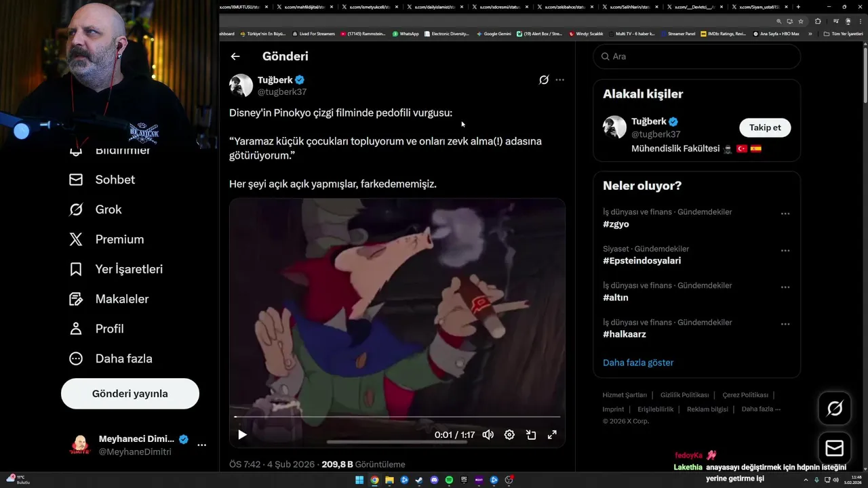The image size is (868, 488).
Task: Open Tuğberk's profile picture in the post
Action: [x=241, y=85]
